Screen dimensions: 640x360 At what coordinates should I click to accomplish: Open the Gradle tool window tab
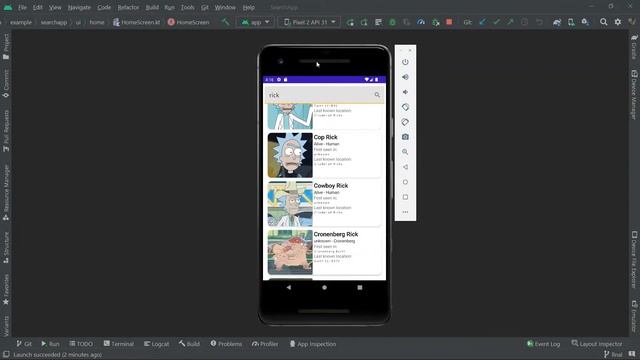pos(634,47)
